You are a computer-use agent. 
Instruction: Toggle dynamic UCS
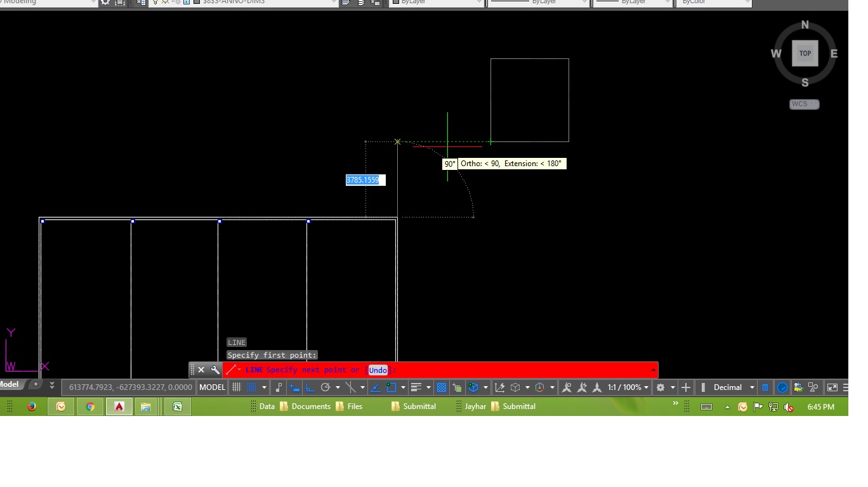[x=499, y=387]
